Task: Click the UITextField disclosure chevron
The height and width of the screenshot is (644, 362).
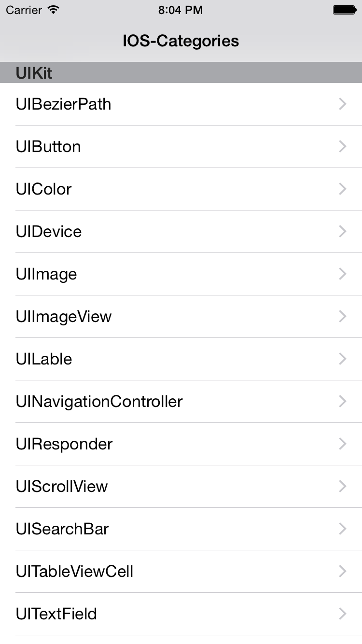Action: tap(343, 614)
